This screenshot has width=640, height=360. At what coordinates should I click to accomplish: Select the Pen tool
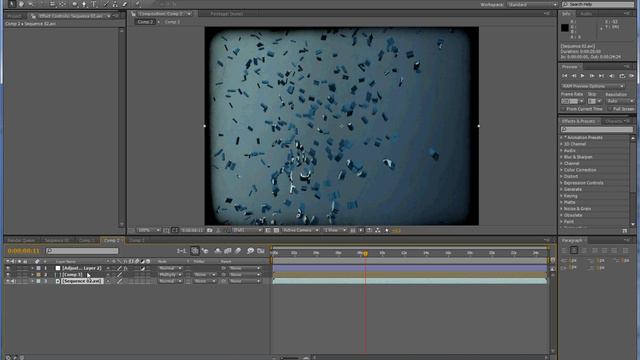(x=84, y=4)
